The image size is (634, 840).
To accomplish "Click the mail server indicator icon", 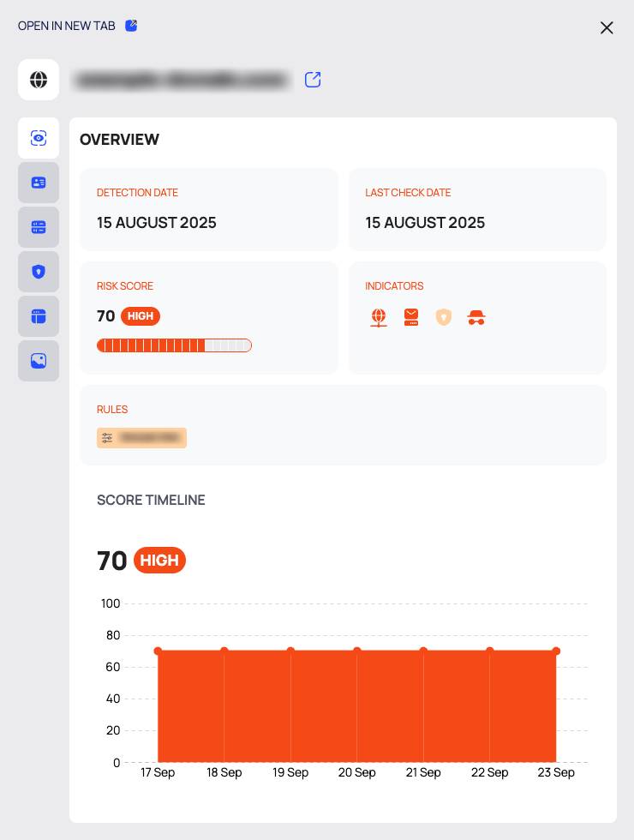I will pyautogui.click(x=411, y=317).
